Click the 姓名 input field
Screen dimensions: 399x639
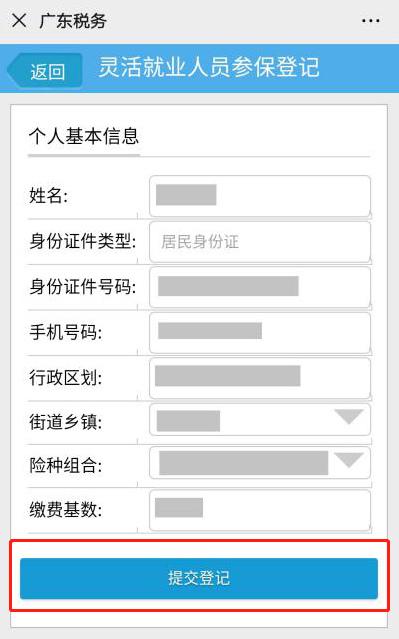[260, 196]
